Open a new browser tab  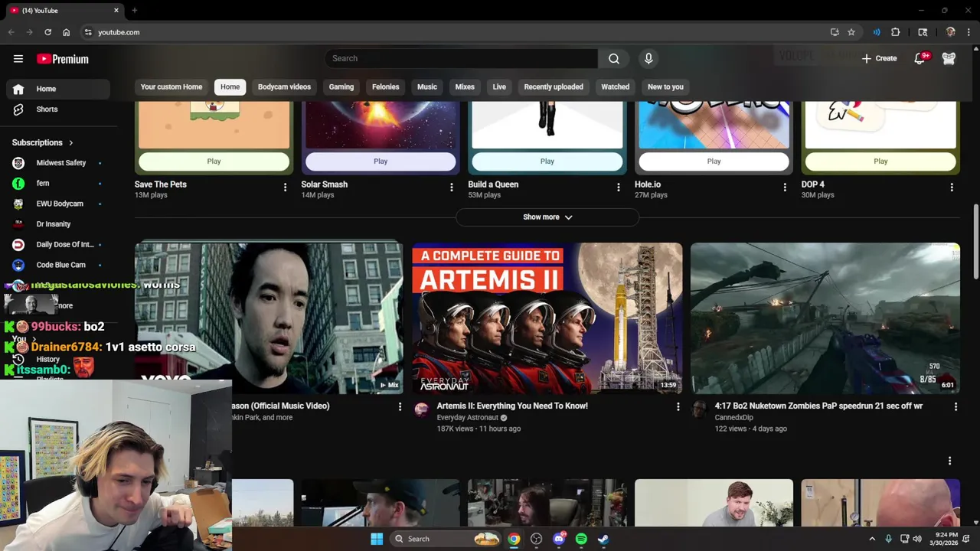coord(134,11)
